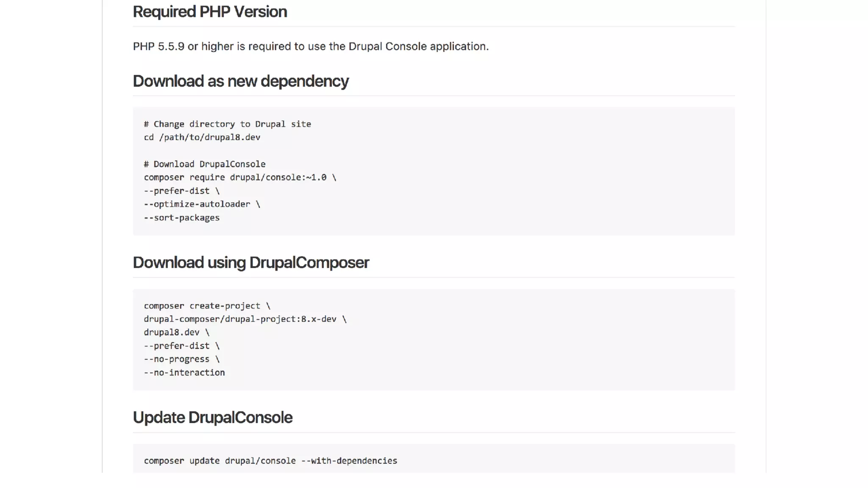Click the Required PHP Version heading
This screenshot has width=868, height=488.
pyautogui.click(x=210, y=12)
